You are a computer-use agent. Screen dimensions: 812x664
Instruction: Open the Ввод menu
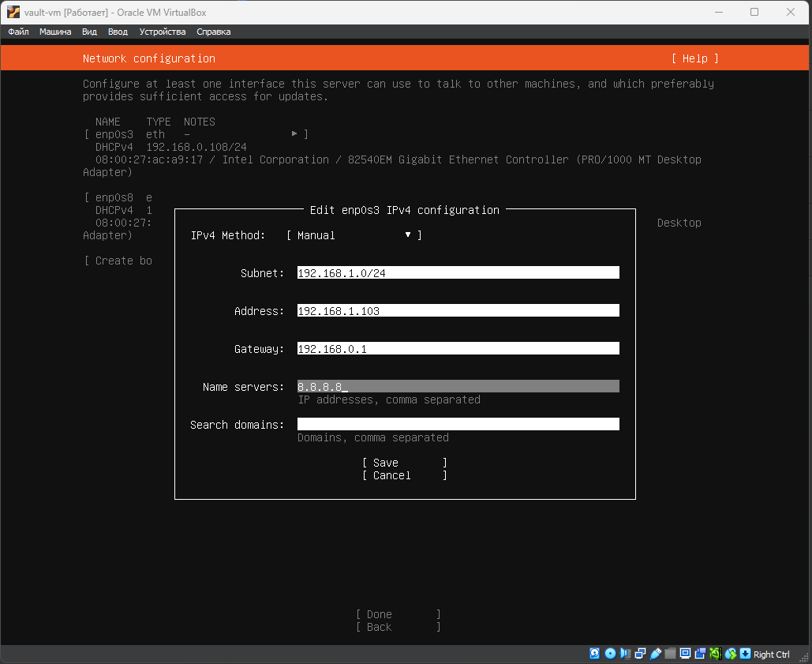point(118,32)
